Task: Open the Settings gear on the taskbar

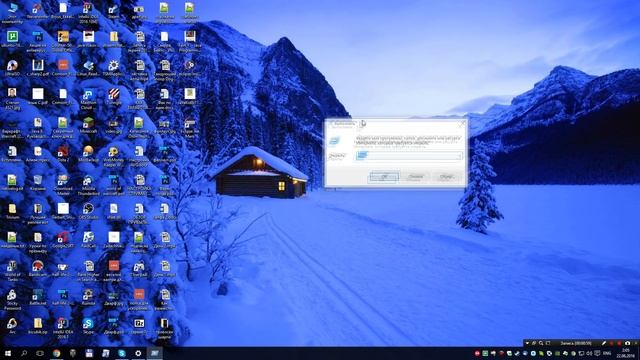Action: click(x=138, y=353)
